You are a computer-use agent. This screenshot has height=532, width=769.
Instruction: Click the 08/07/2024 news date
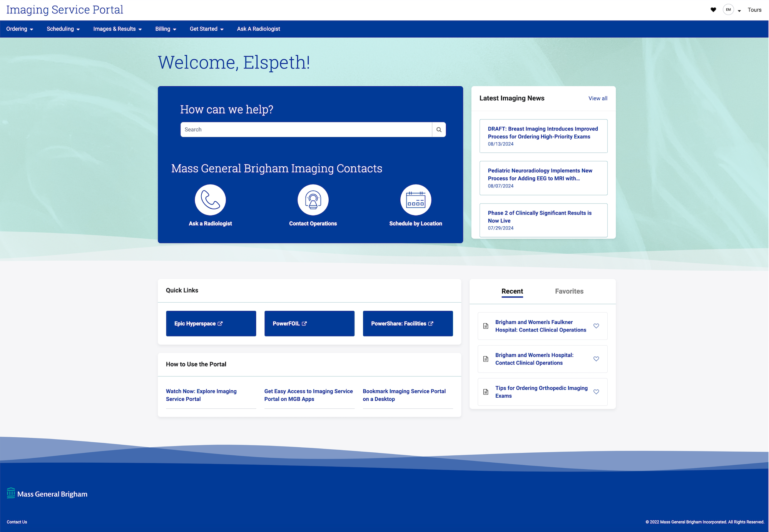[x=501, y=186]
